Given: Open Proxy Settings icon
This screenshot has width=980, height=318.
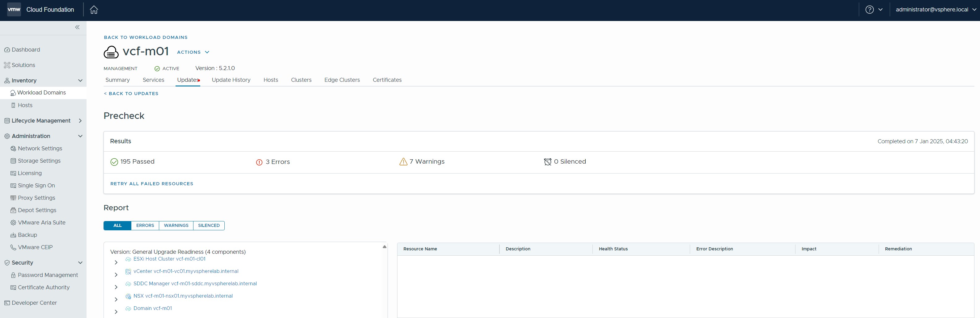Looking at the screenshot, I should (x=13, y=198).
